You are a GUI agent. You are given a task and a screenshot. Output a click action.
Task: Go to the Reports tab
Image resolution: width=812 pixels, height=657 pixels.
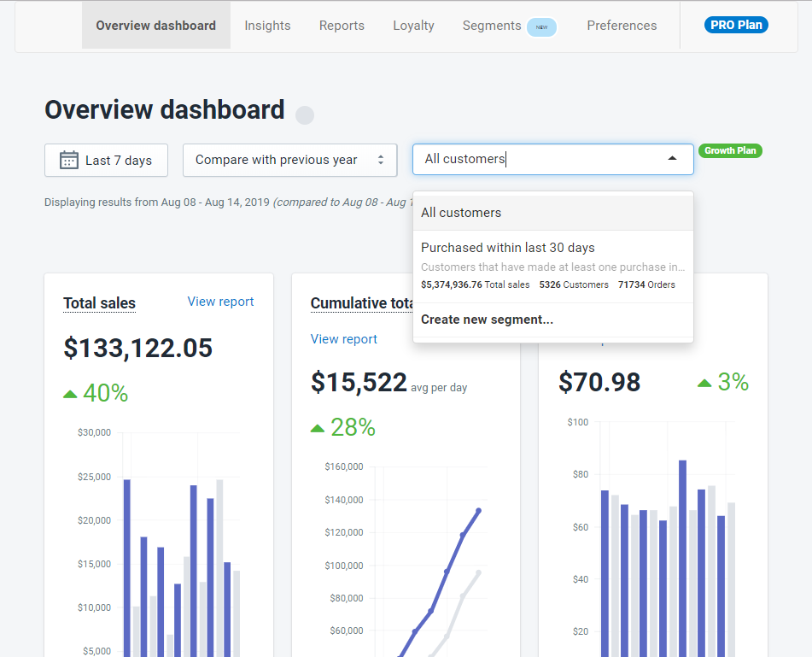(x=342, y=26)
